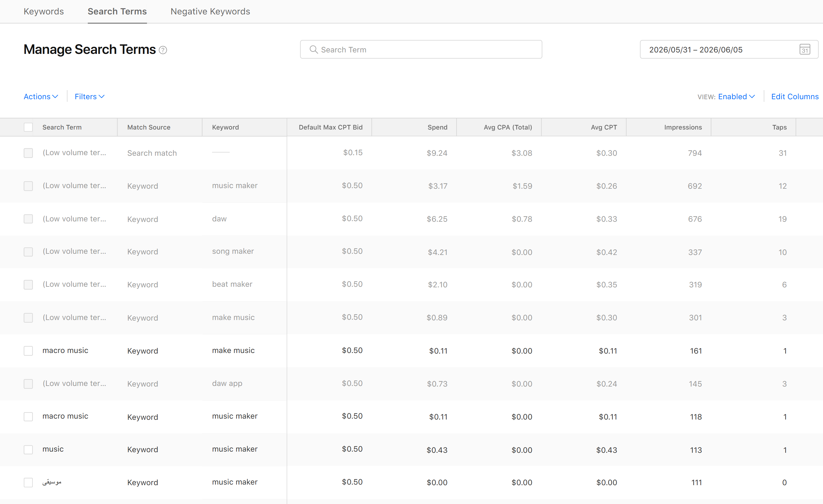Tick the checkbox for song maker row

click(x=28, y=252)
